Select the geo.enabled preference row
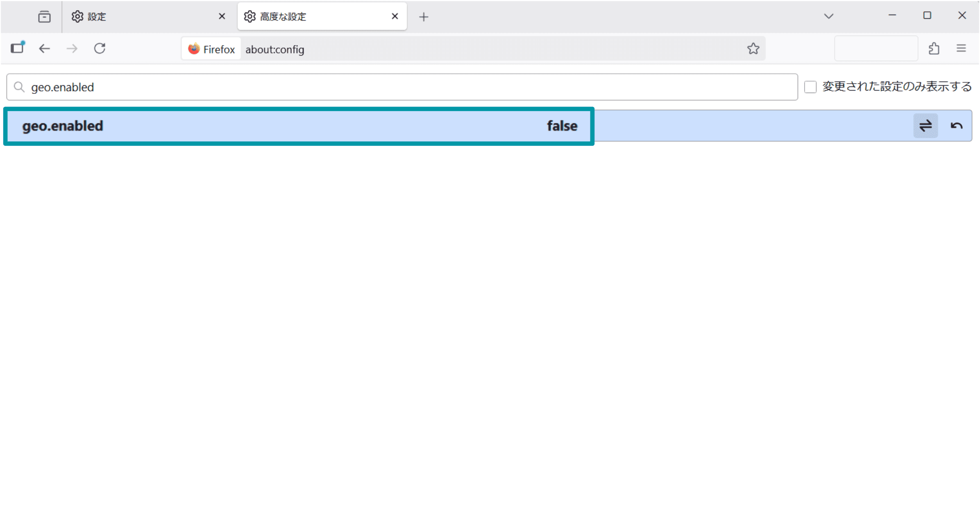The height and width of the screenshot is (509, 980). coord(287,126)
